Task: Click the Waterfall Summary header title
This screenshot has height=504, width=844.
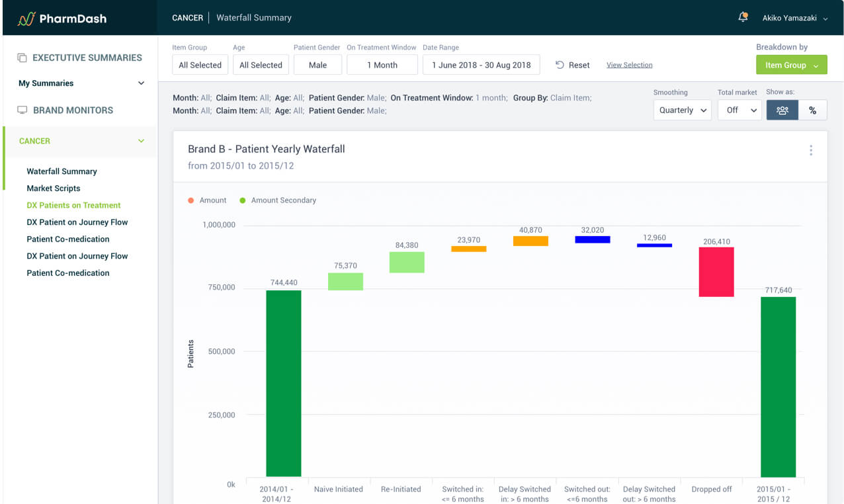Action: pos(254,18)
